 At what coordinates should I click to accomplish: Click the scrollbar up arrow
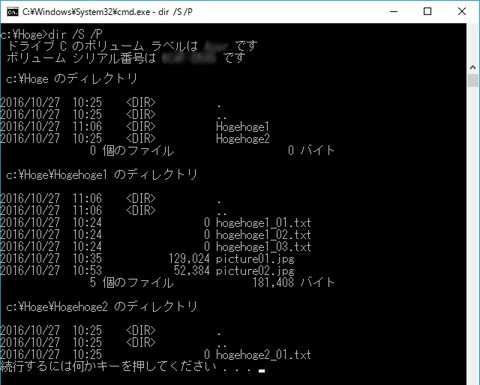point(473,68)
